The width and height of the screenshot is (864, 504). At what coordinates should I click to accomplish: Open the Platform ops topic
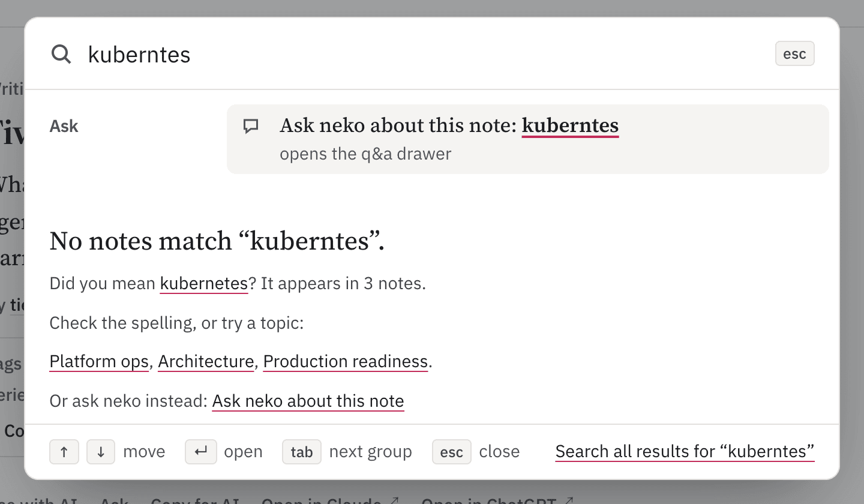(99, 362)
